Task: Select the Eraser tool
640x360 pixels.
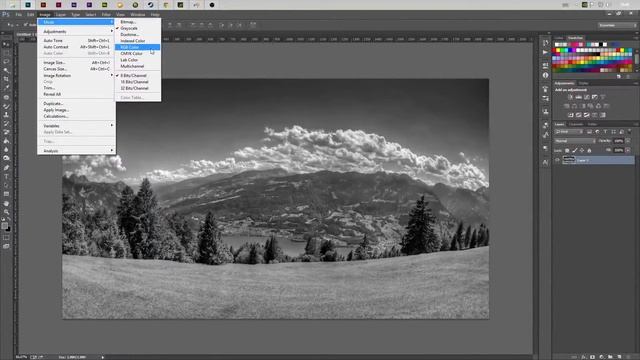Action: click(6, 132)
